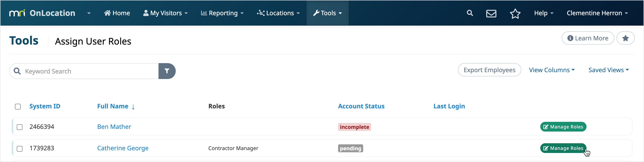Open favorites star icon in header
This screenshot has width=644, height=162.
515,13
